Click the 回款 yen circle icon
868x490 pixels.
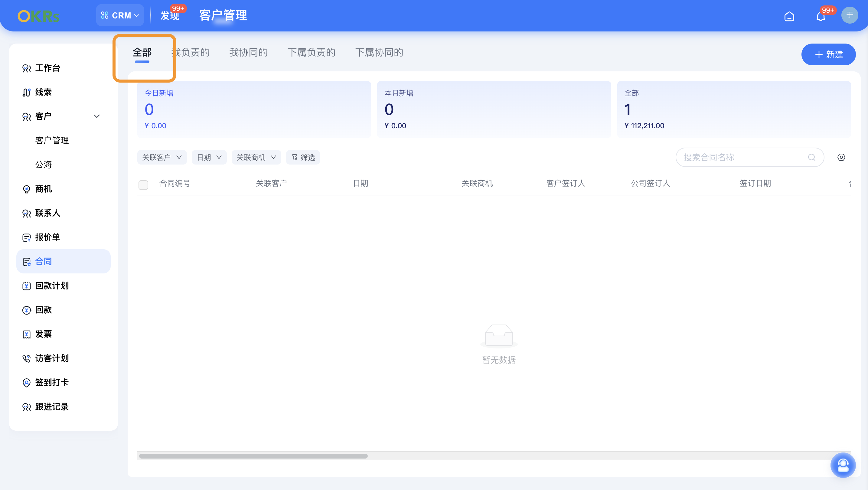point(26,310)
